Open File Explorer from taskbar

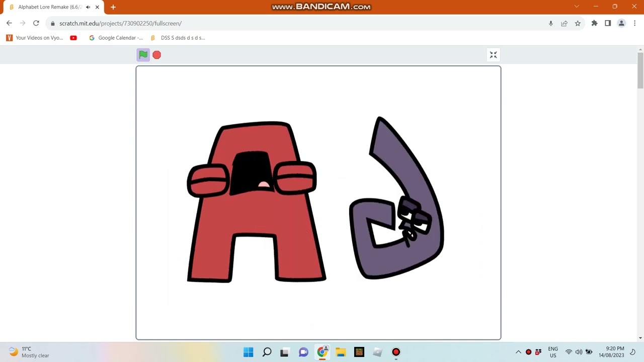341,352
